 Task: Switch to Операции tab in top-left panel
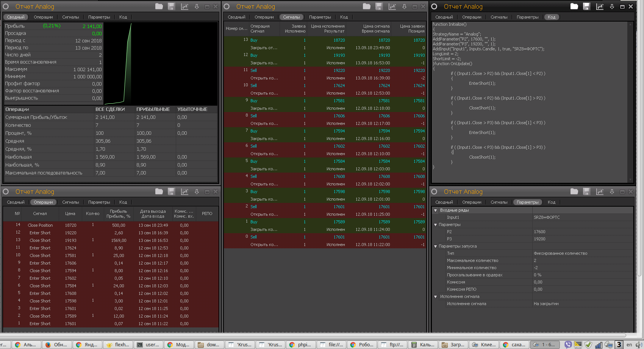(x=43, y=17)
